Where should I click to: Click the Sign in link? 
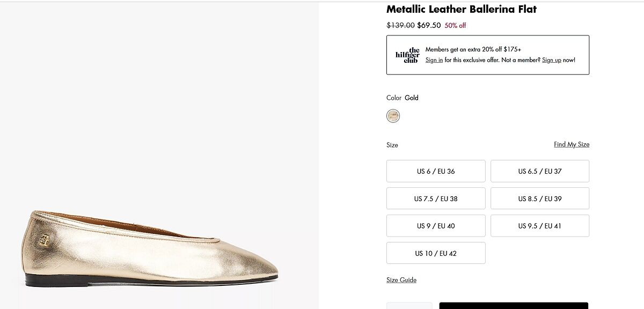(x=434, y=60)
